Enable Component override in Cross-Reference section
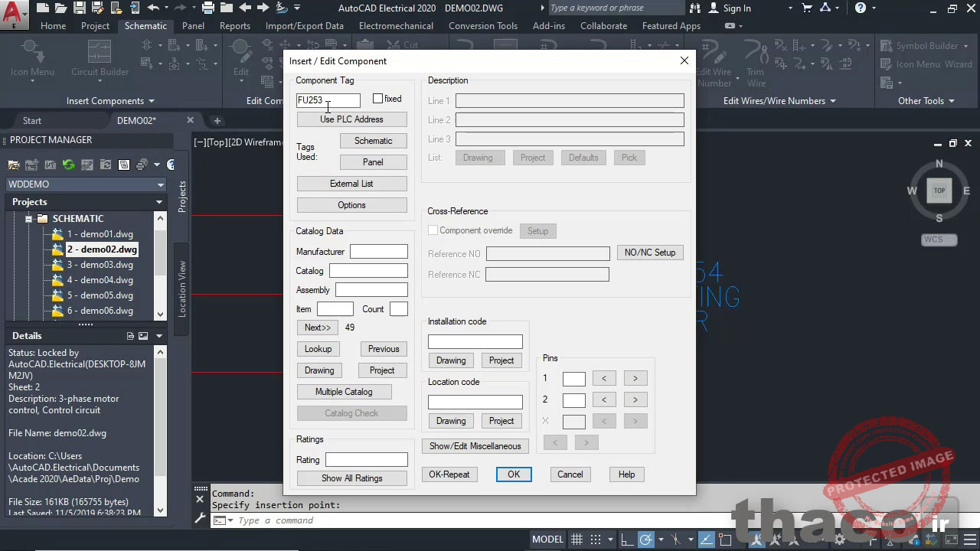 [433, 230]
